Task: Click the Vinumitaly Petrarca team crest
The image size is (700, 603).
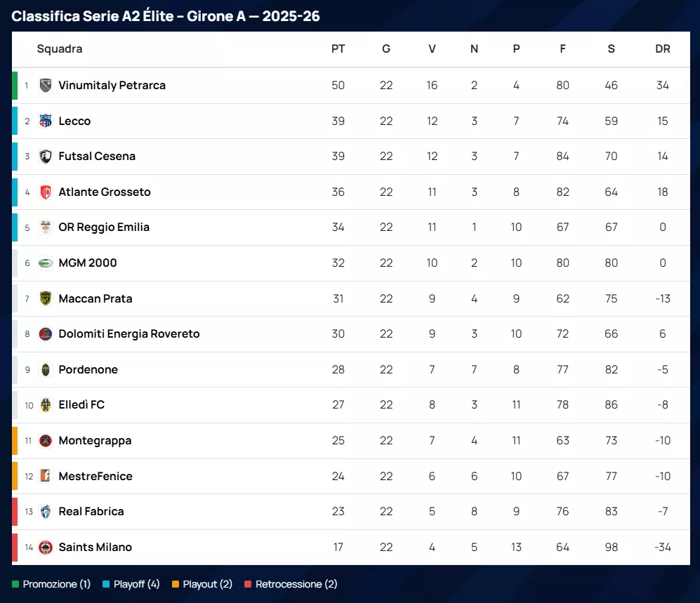Action: click(x=46, y=86)
